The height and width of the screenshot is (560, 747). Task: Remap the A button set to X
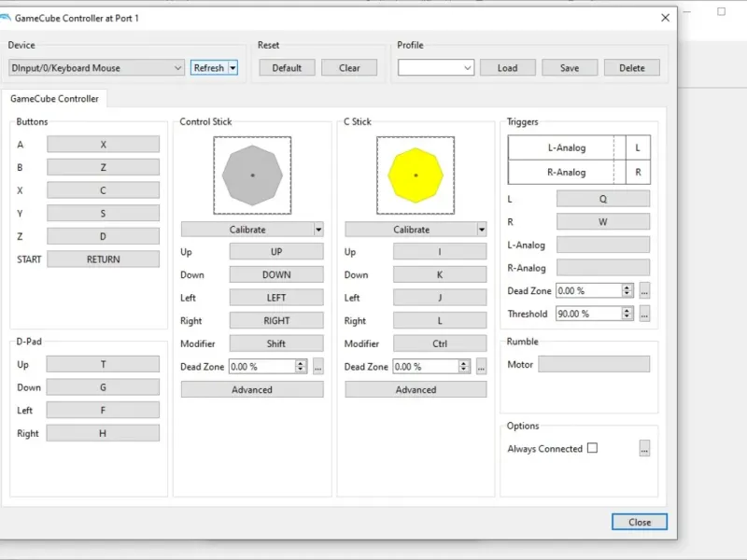(x=103, y=145)
